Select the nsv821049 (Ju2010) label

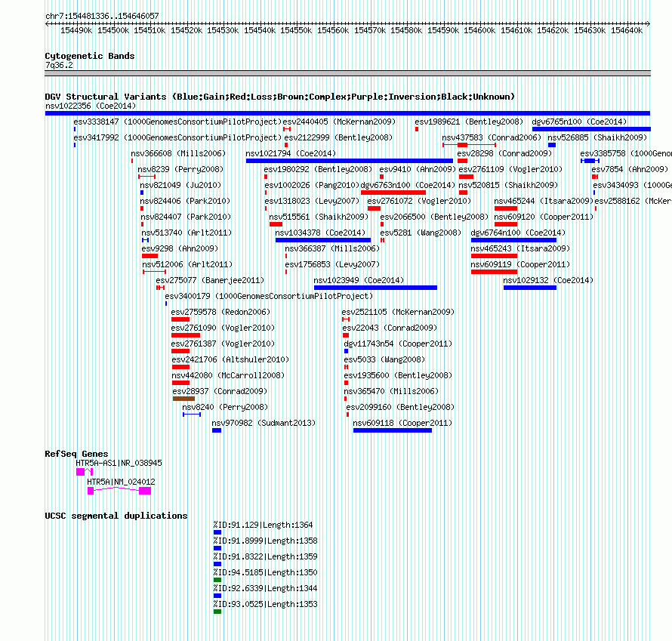tap(180, 185)
